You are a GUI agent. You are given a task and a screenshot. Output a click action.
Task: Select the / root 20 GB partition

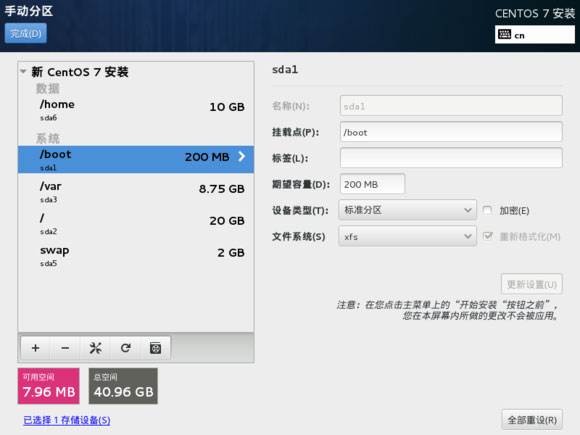[136, 223]
